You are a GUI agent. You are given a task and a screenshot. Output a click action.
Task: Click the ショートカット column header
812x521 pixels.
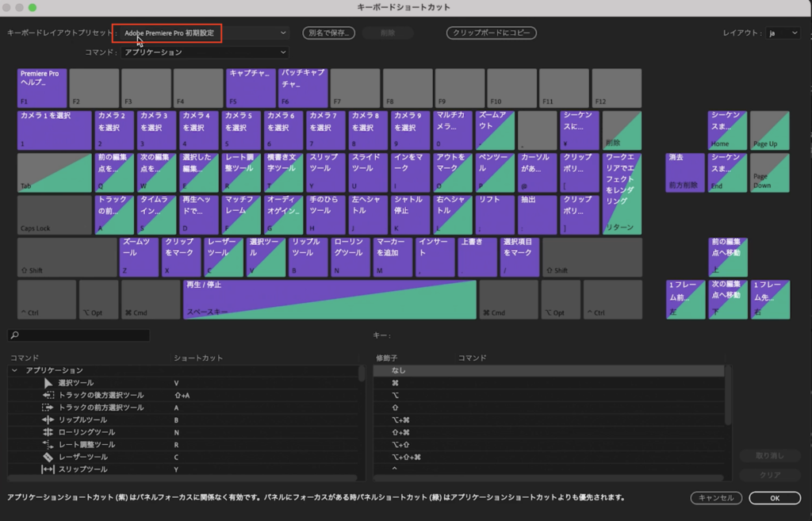(x=197, y=358)
